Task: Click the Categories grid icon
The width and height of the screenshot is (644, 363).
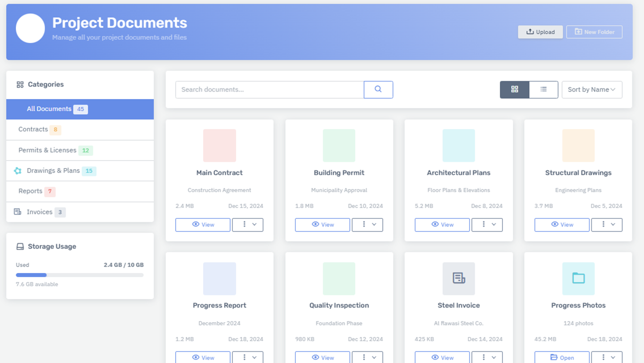Action: pyautogui.click(x=20, y=85)
